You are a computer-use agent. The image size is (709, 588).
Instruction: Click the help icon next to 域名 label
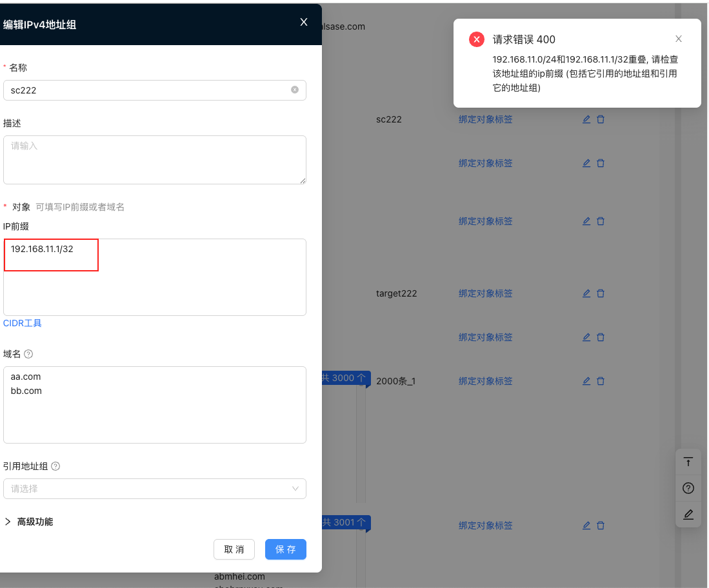pos(28,354)
